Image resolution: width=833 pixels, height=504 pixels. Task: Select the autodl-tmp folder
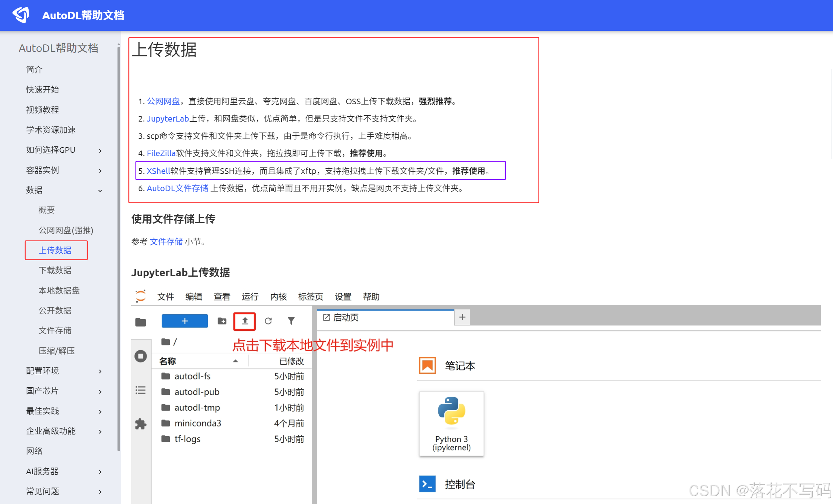pos(232,408)
